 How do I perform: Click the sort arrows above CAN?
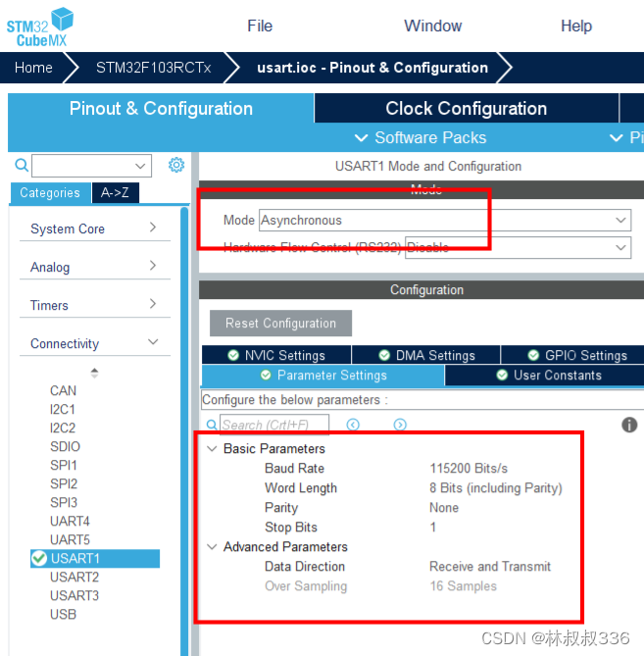94,373
